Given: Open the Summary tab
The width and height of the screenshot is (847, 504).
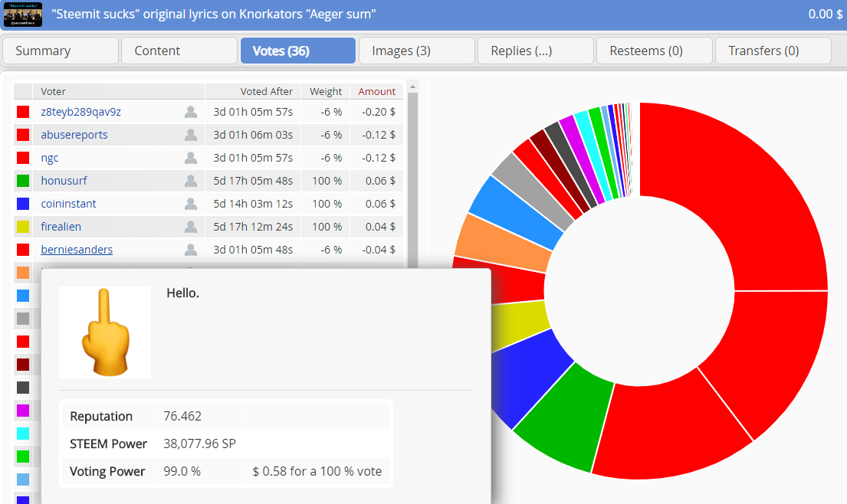Looking at the screenshot, I should coord(61,51).
